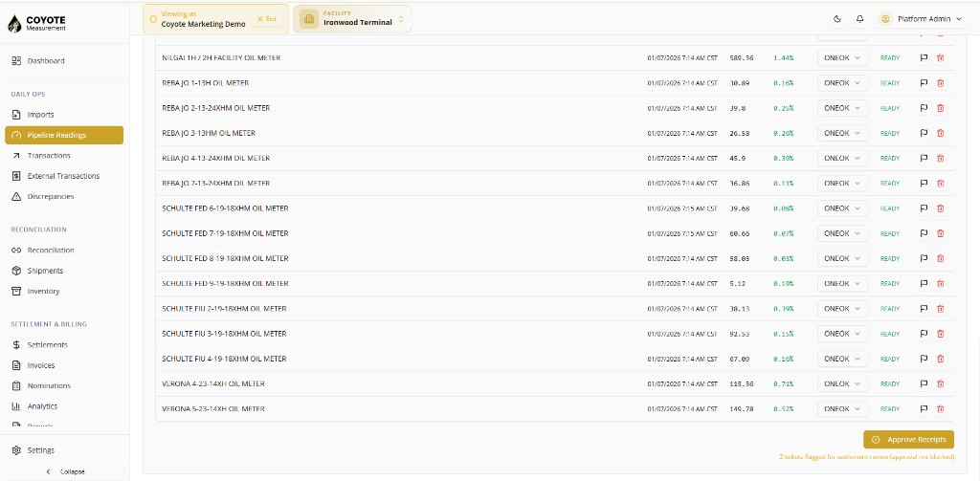Viewport: 980px width, 481px height.
Task: Open ONEOK dropdown for VERONA 4-23-14XH row
Action: tap(842, 383)
